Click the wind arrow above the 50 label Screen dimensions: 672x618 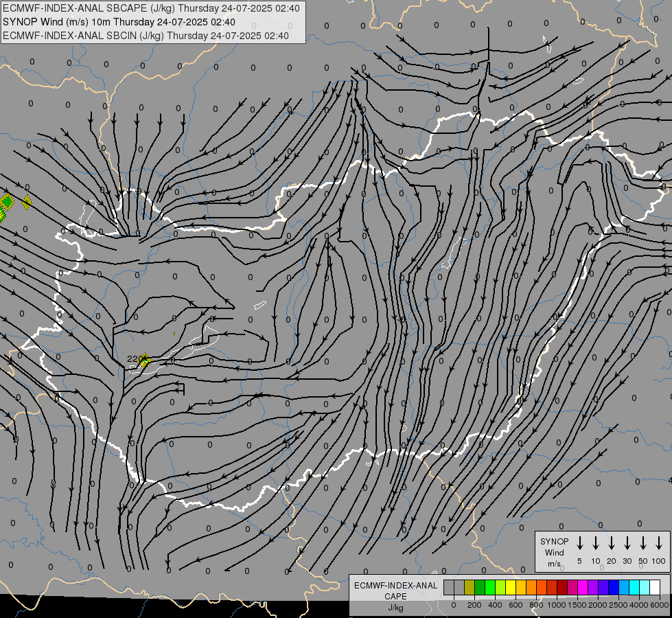[x=643, y=543]
